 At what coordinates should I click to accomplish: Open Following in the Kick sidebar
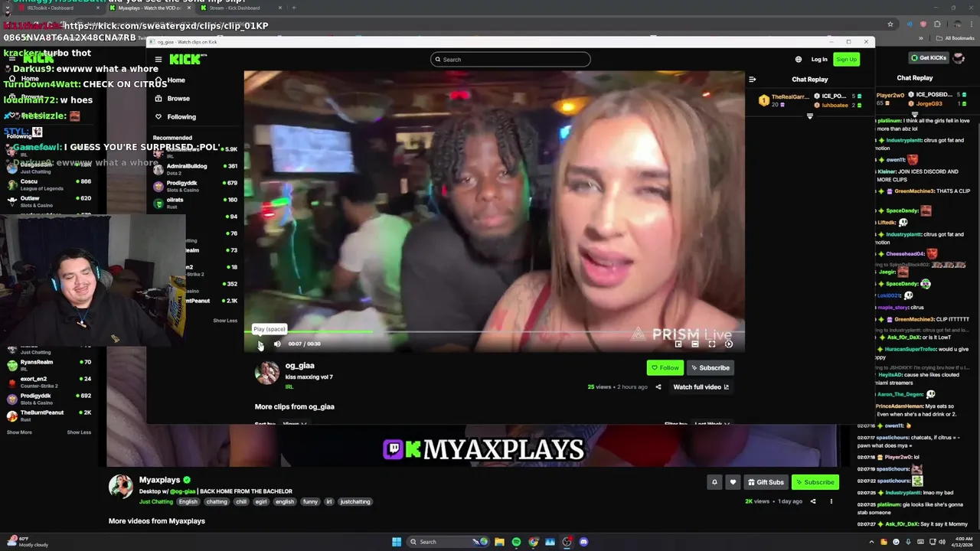coord(175,117)
